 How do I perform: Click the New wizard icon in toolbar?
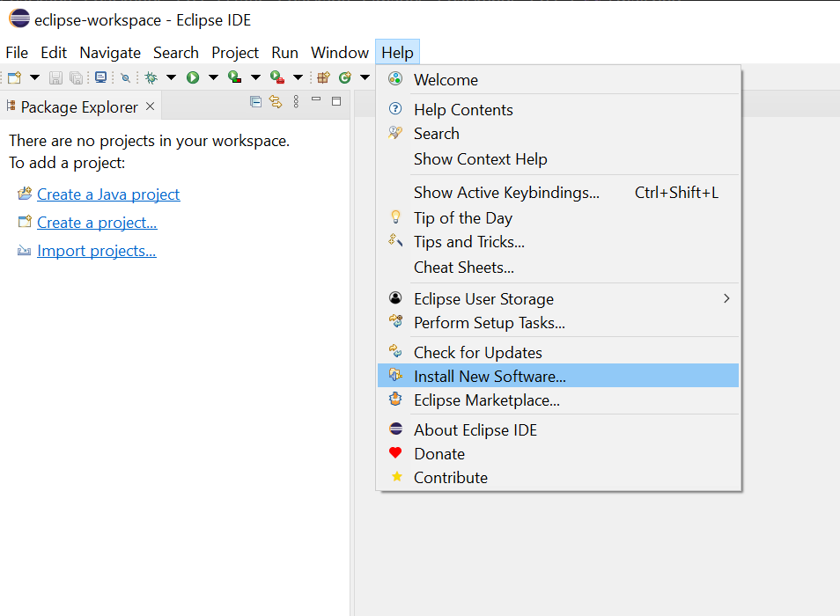click(14, 77)
